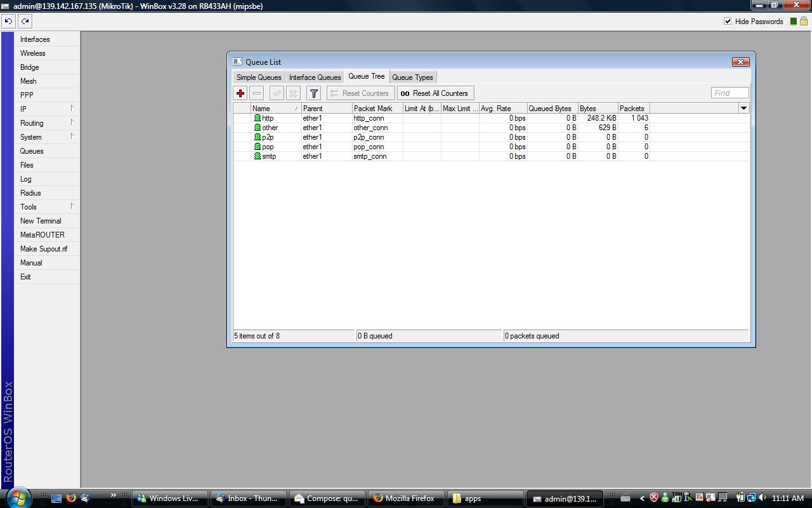The height and width of the screenshot is (508, 812).
Task: Open the Windows Start orb
Action: pyautogui.click(x=17, y=498)
